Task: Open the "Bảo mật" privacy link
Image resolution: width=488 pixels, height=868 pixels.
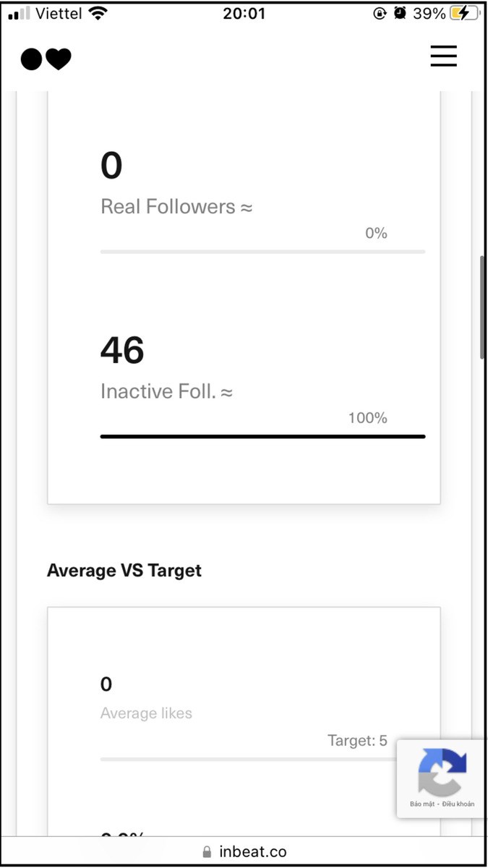Action: (421, 804)
